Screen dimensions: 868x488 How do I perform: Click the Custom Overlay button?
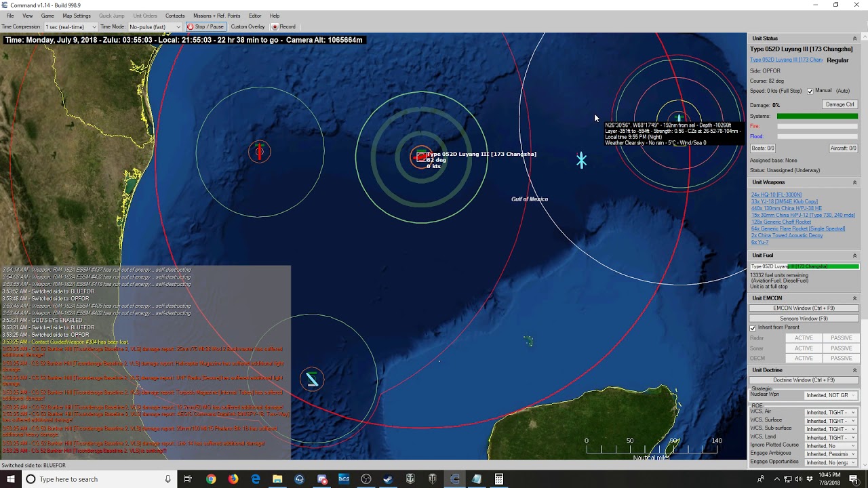click(x=248, y=27)
